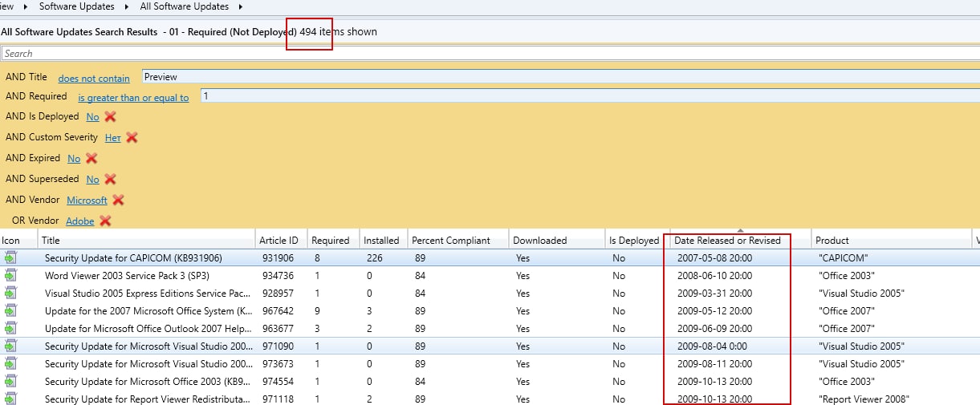Sort by Percent Compliant column header

[457, 240]
